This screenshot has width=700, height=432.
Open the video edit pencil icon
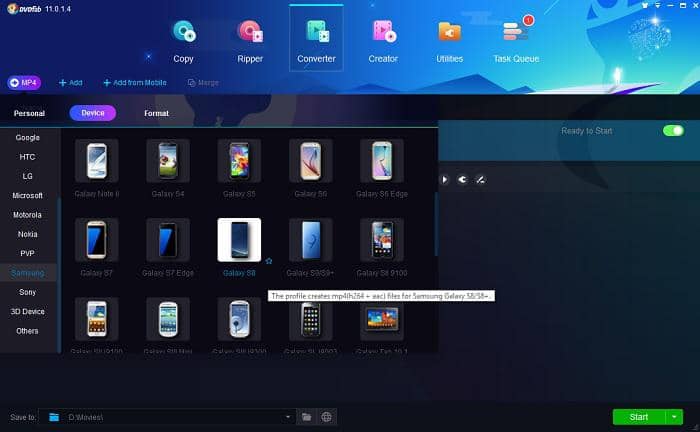click(480, 180)
